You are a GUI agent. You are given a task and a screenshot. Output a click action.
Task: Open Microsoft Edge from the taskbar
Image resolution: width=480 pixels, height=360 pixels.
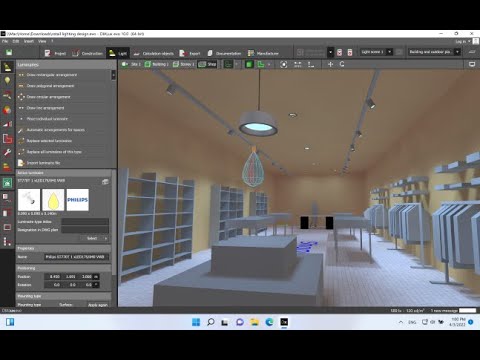(269, 322)
